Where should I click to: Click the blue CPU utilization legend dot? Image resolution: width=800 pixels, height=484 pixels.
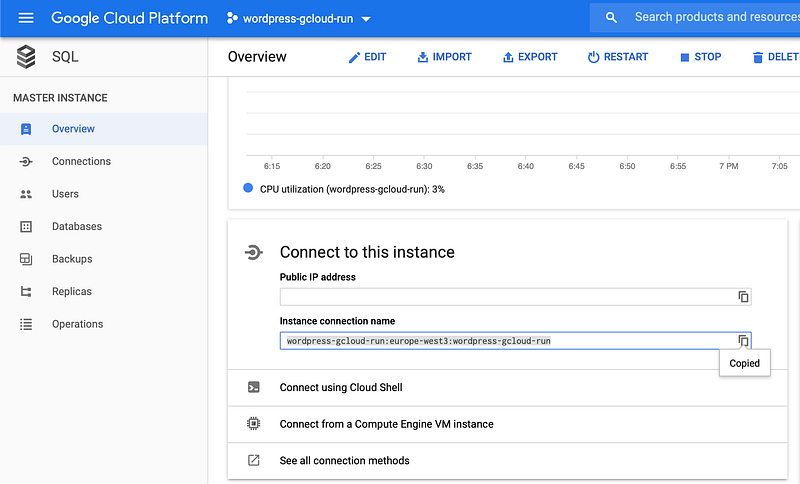coord(248,188)
